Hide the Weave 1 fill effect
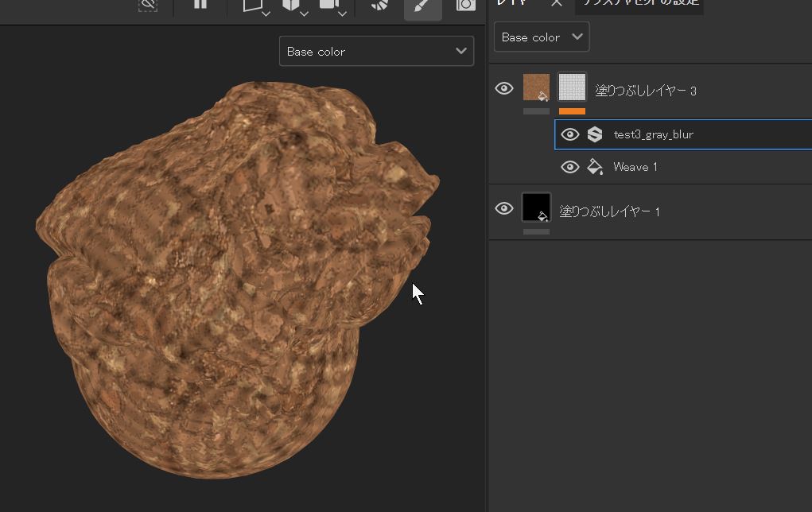The height and width of the screenshot is (512, 812). pyautogui.click(x=569, y=167)
